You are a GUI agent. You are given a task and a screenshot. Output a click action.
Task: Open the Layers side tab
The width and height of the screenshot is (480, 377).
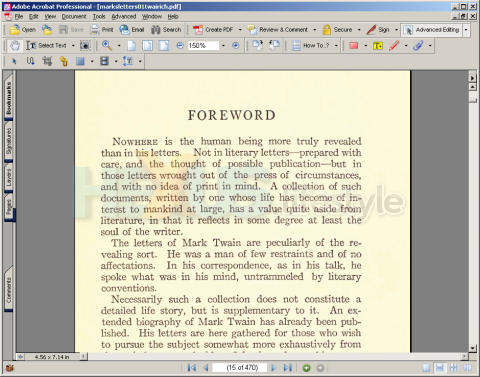(9, 178)
